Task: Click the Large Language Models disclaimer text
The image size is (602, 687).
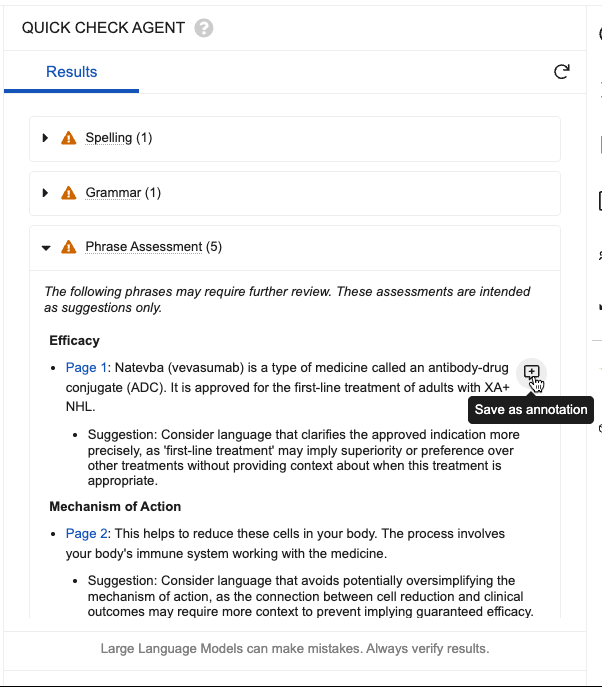Action: [x=295, y=649]
